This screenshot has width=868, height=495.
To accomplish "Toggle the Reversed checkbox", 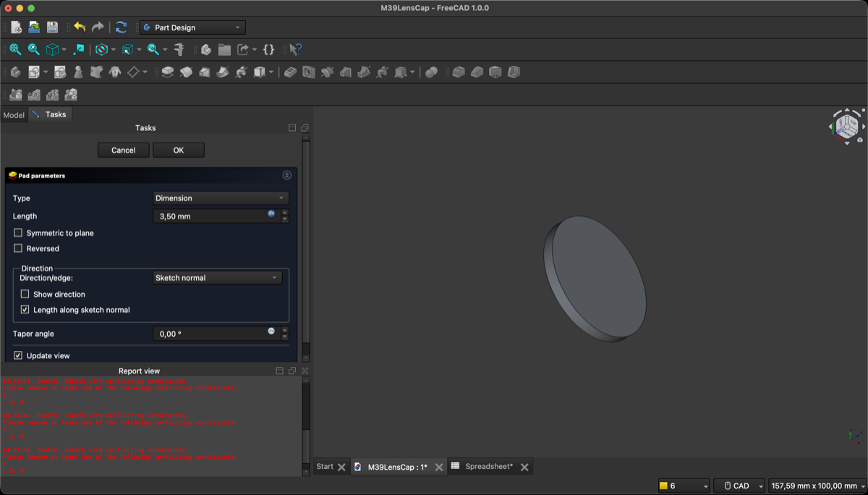I will 18,248.
